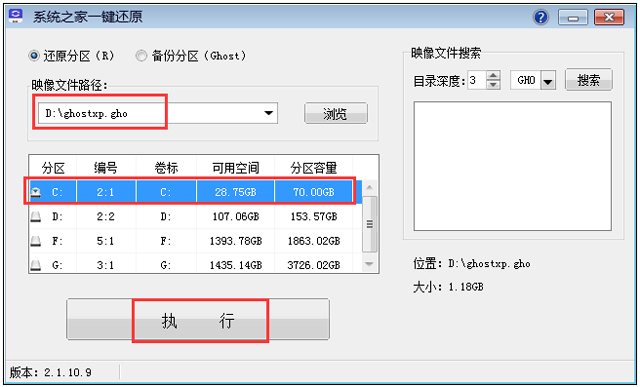This screenshot has width=640, height=387.
Task: Click the 可用空间 column header
Action: click(x=236, y=168)
